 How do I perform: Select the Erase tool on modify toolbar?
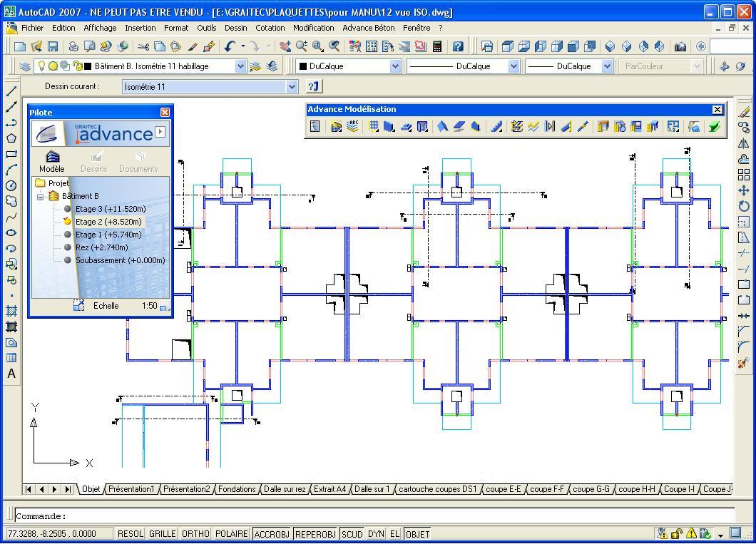pyautogui.click(x=744, y=112)
